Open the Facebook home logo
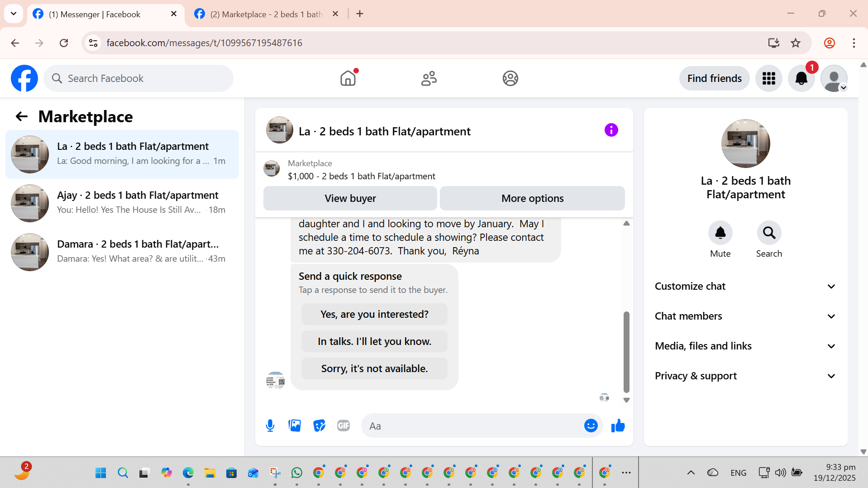 coord(24,78)
